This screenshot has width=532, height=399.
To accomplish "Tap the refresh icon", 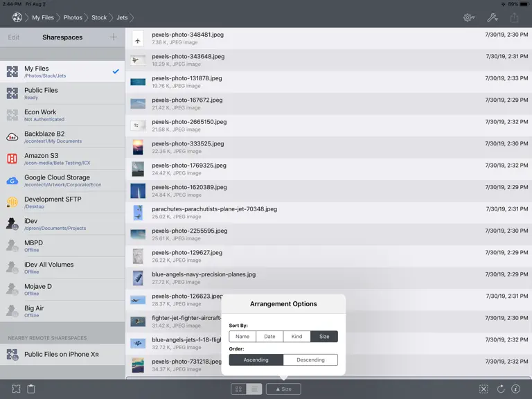I will tap(501, 389).
